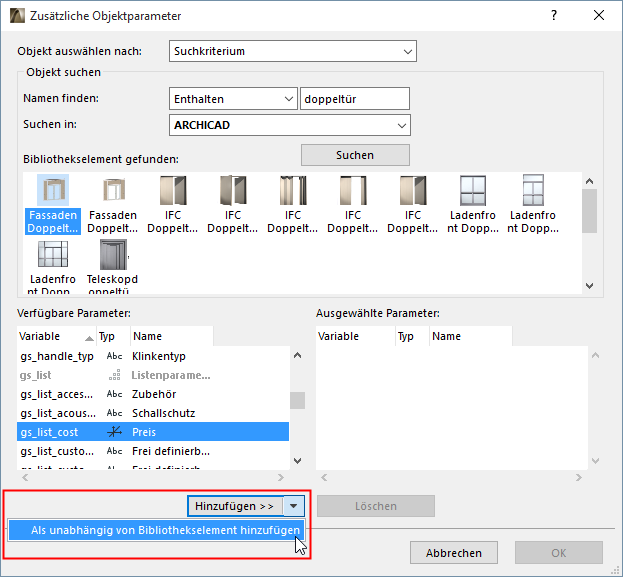This screenshot has height=577, width=623.
Task: Open the 'Suchen in' ARCHICAD dropdown
Action: 290,125
